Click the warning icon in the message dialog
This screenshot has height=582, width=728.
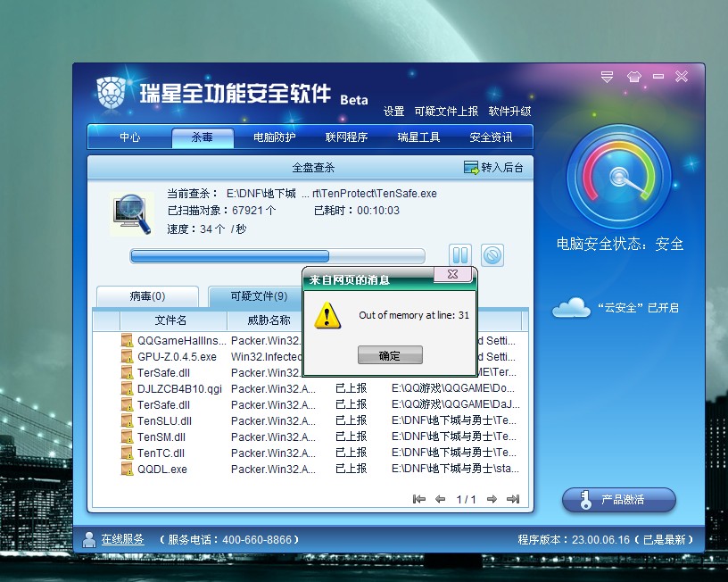(x=327, y=315)
